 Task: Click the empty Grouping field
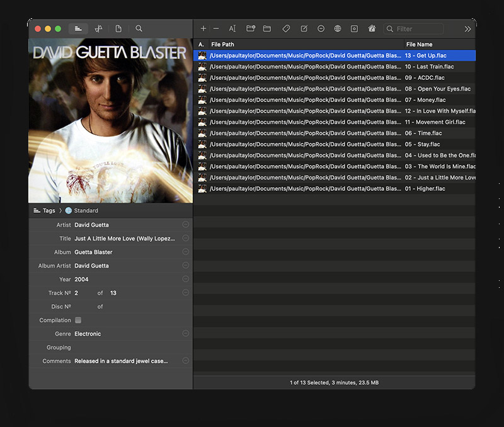pyautogui.click(x=127, y=347)
